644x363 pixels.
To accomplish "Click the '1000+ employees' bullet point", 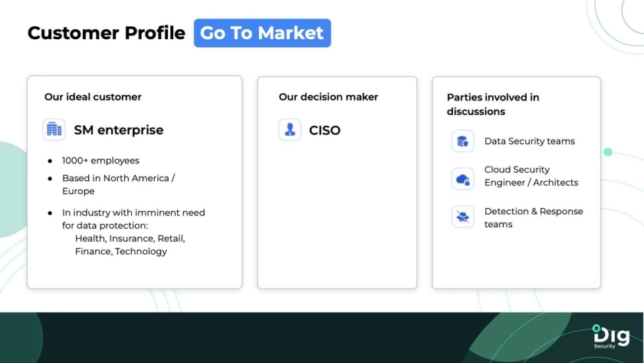I will coord(100,160).
